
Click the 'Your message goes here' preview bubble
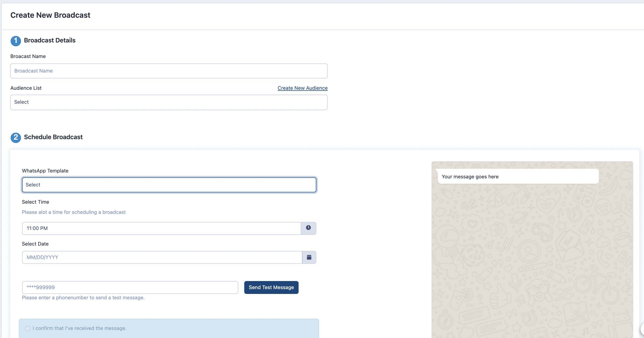pyautogui.click(x=518, y=177)
